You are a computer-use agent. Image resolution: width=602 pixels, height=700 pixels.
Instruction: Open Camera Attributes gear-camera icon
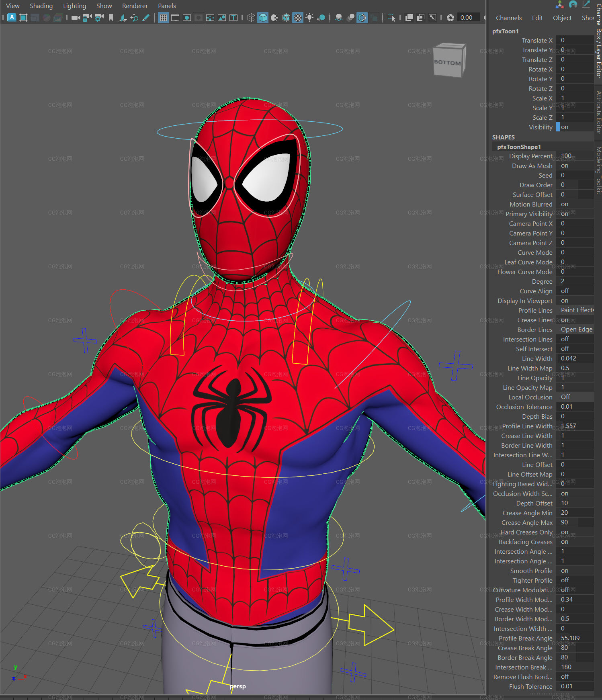pos(99,18)
